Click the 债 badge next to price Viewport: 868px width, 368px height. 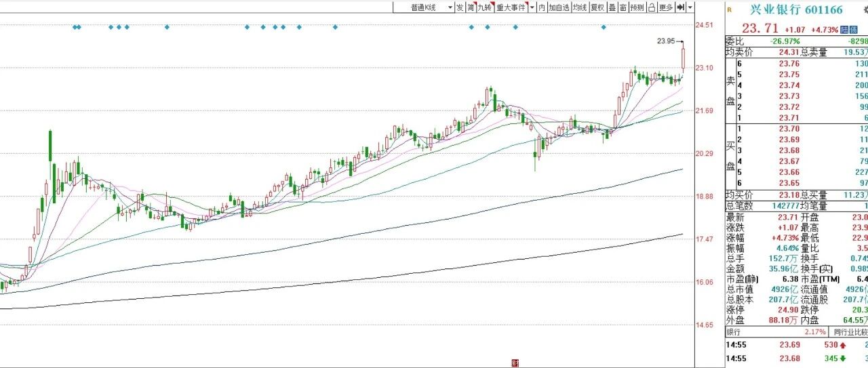click(853, 29)
